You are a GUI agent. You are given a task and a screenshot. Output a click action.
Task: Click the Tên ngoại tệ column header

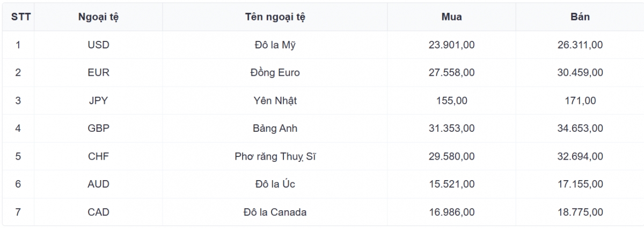coord(275,17)
